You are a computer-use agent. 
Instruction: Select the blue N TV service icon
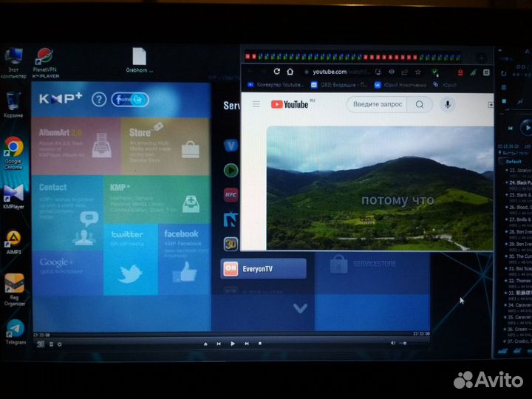point(231,219)
